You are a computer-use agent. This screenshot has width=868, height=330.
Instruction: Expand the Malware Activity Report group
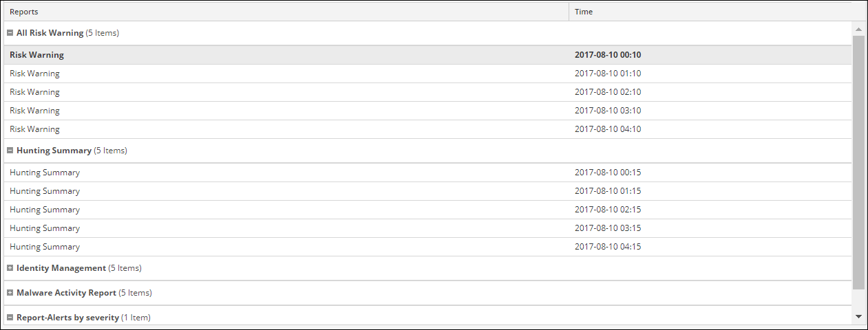tap(10, 293)
